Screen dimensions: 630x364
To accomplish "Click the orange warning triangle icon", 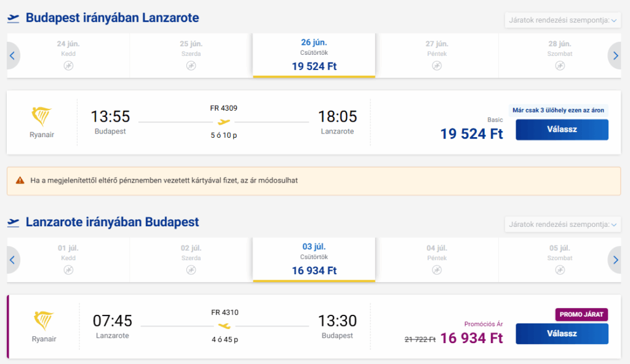I will point(20,180).
